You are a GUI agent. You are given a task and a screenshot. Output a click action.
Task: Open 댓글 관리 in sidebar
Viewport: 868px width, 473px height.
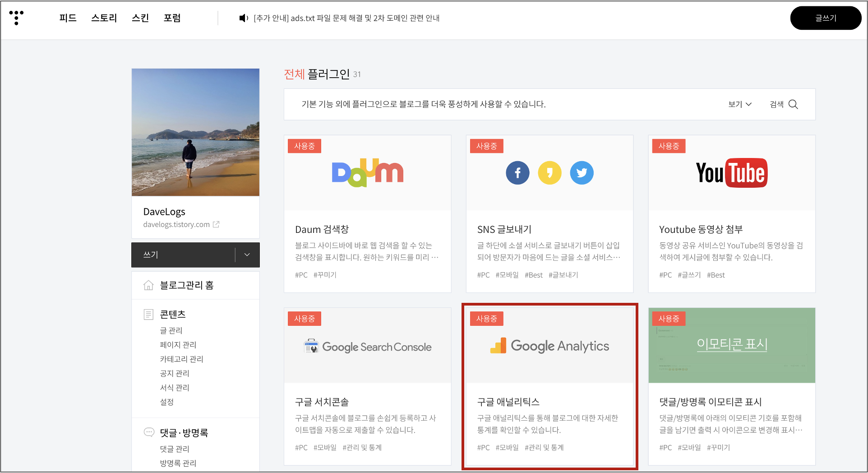coord(175,449)
